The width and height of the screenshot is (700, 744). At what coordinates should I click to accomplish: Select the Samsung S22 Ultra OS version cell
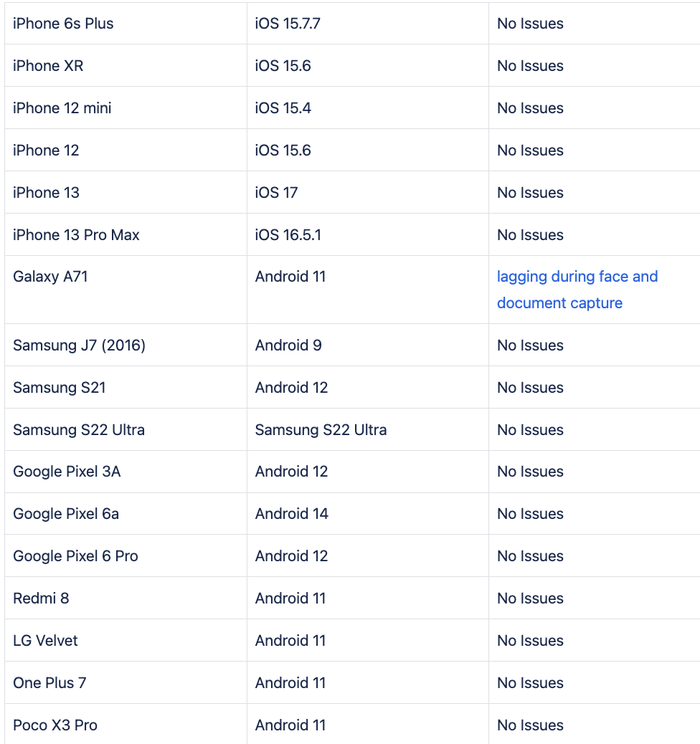[x=367, y=429]
